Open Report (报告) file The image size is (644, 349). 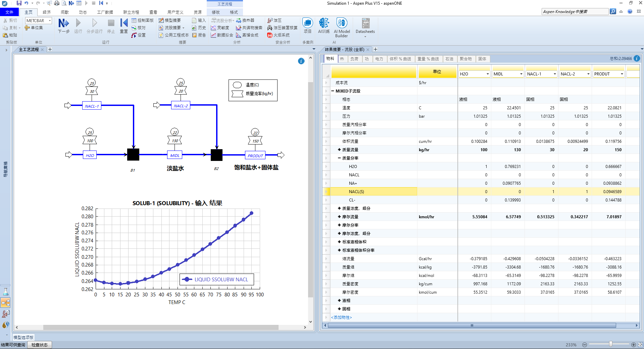(199, 35)
